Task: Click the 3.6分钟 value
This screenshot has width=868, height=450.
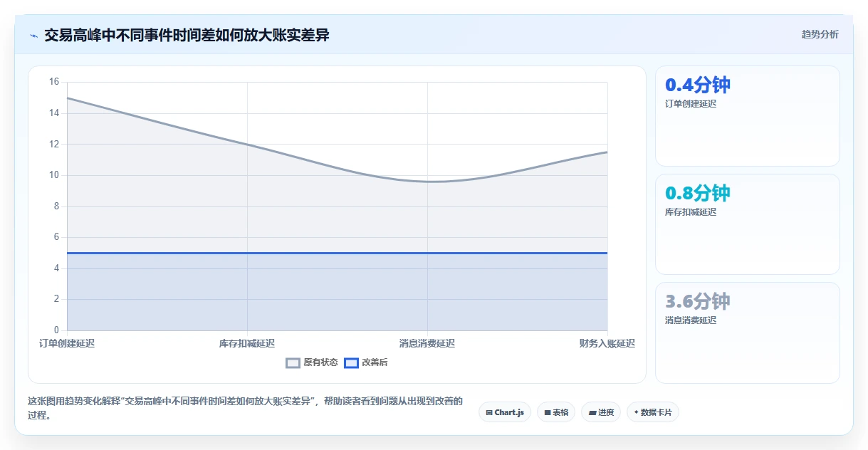Action: click(x=698, y=301)
